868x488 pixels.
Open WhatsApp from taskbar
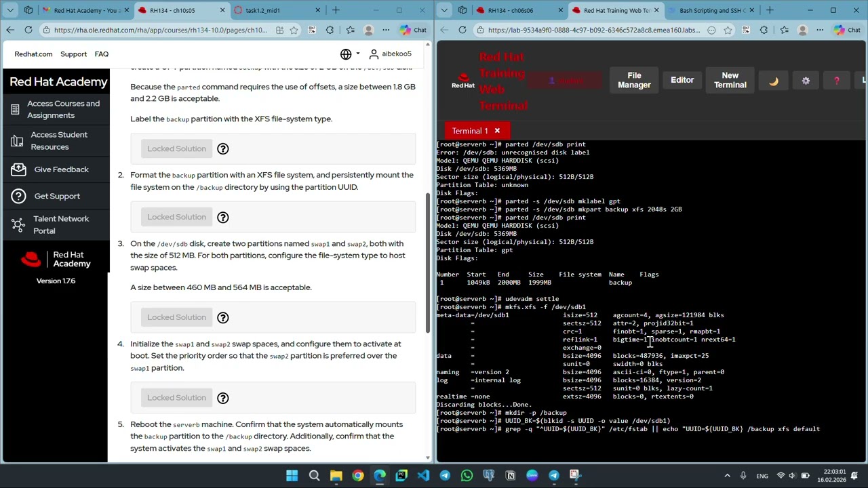click(467, 475)
